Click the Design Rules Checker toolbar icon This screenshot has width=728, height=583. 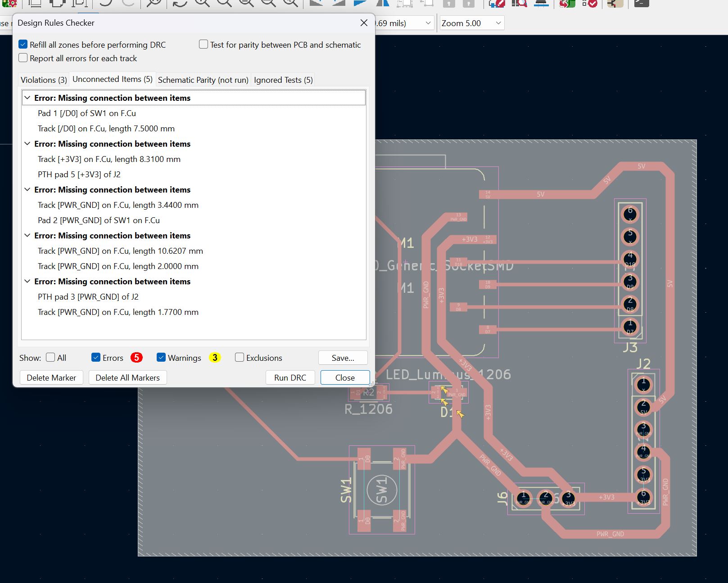pyautogui.click(x=589, y=3)
